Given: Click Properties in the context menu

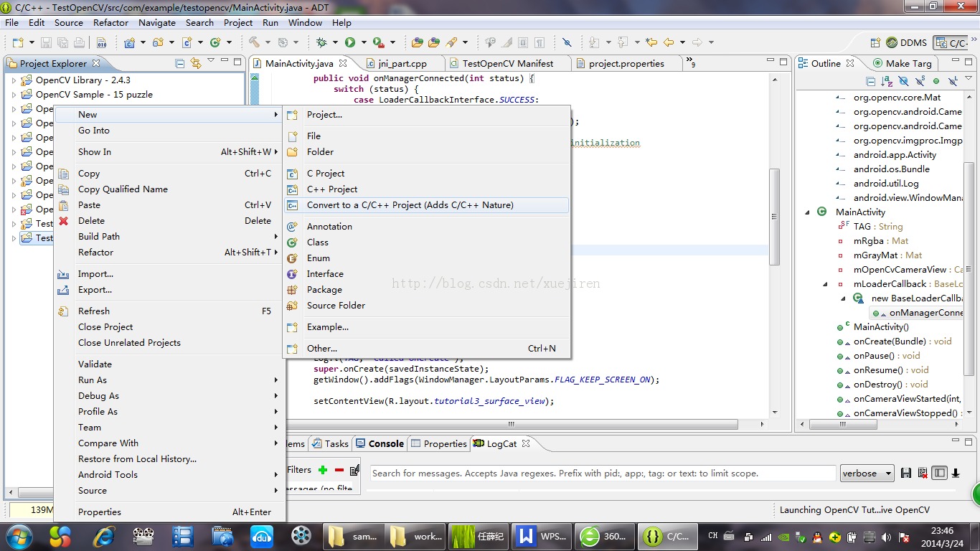Looking at the screenshot, I should point(170,512).
